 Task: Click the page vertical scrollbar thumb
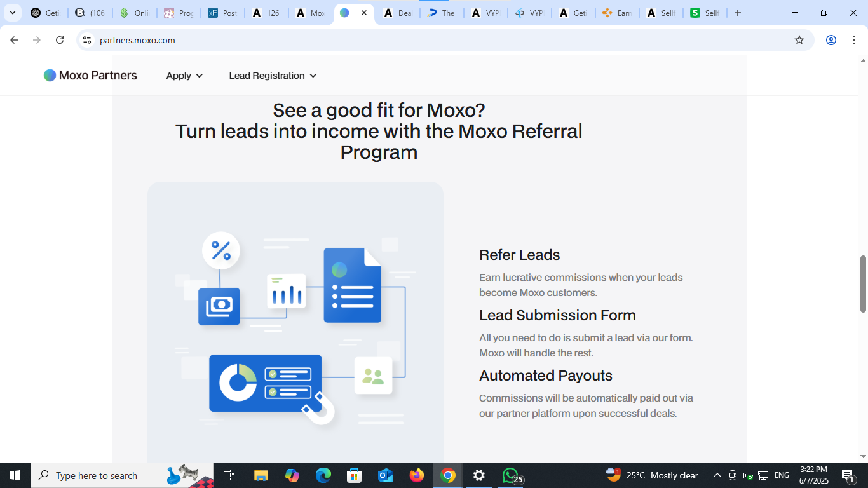pos(863,283)
